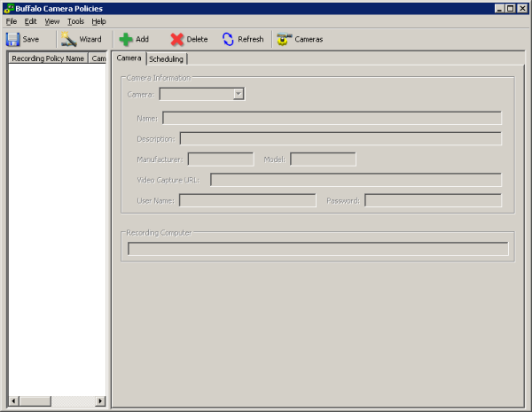Launch the Wizard wand icon

(68, 39)
